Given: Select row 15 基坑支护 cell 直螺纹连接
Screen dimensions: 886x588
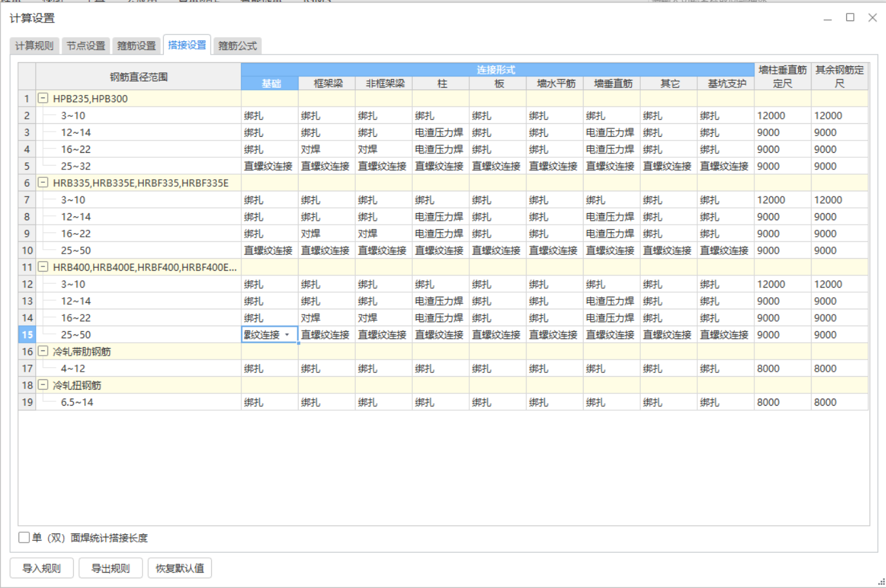Looking at the screenshot, I should (726, 334).
